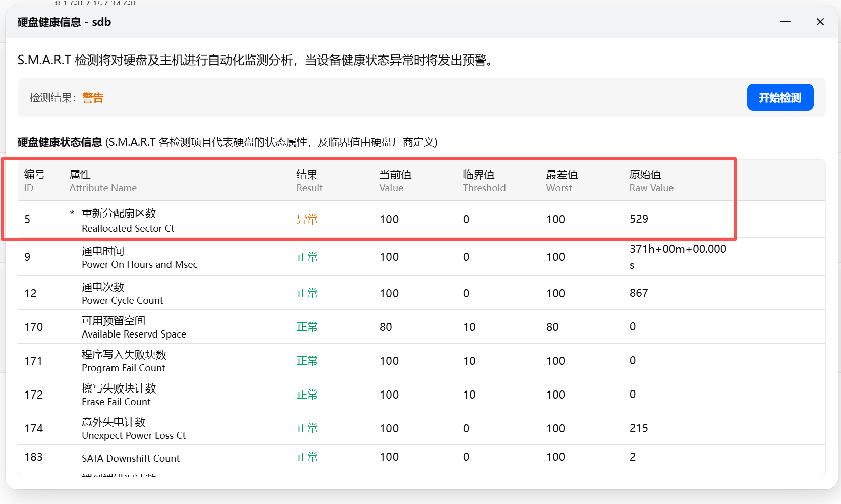Click the 临界值 Threshold column header

[x=483, y=181]
